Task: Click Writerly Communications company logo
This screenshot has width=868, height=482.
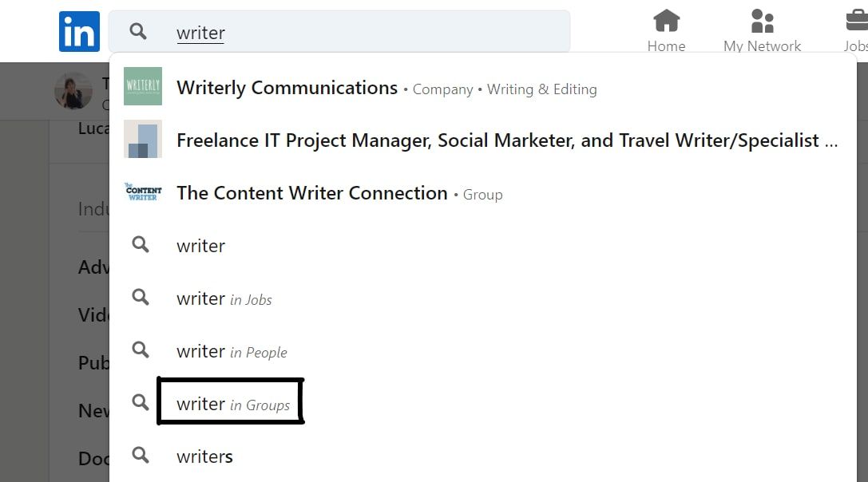Action: coord(143,86)
